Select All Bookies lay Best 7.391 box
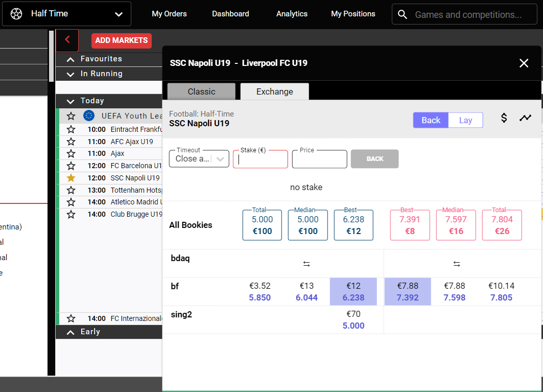This screenshot has height=392, width=543. point(410,225)
